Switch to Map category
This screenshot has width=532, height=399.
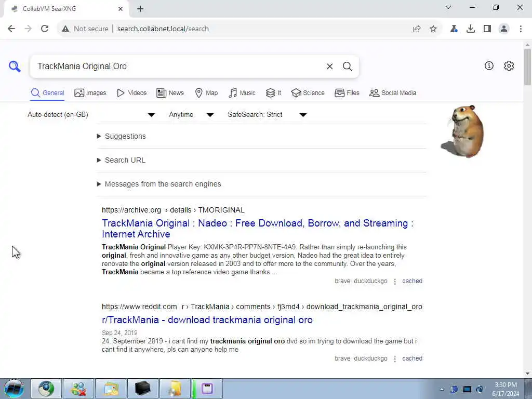point(206,93)
